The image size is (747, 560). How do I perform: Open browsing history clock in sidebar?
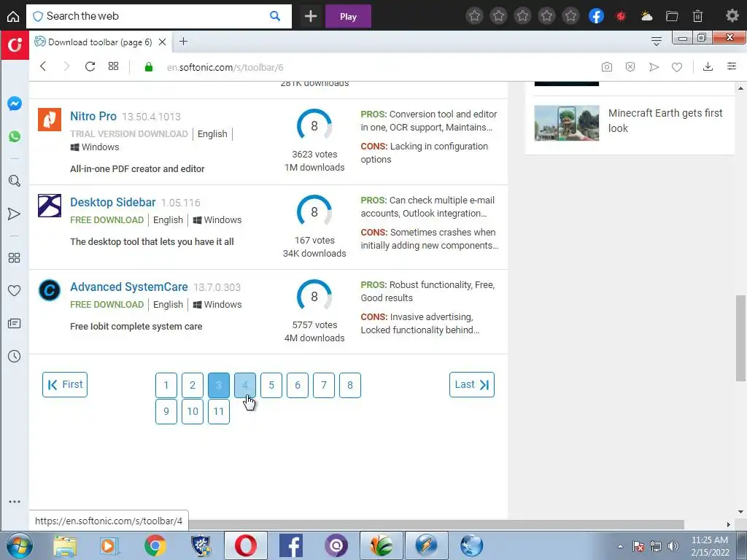click(15, 356)
